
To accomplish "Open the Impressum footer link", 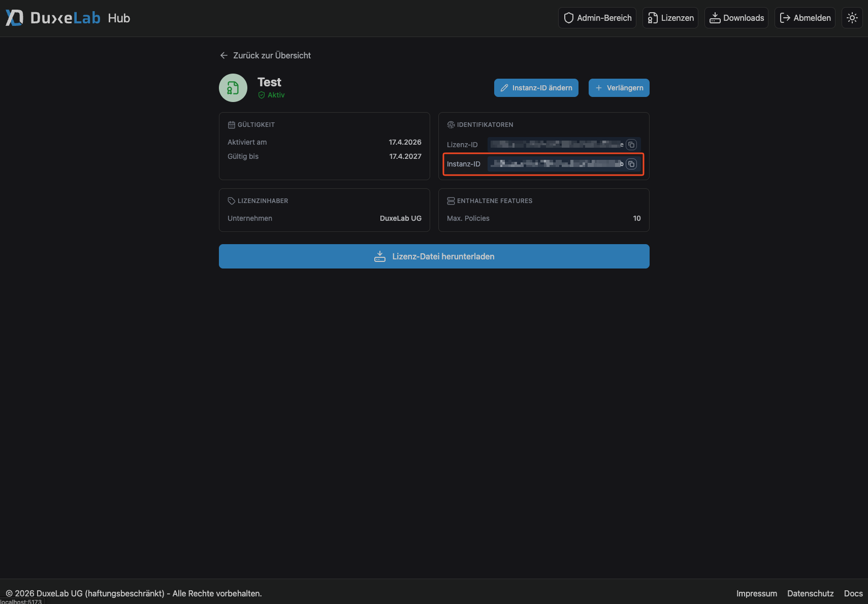I will [757, 593].
